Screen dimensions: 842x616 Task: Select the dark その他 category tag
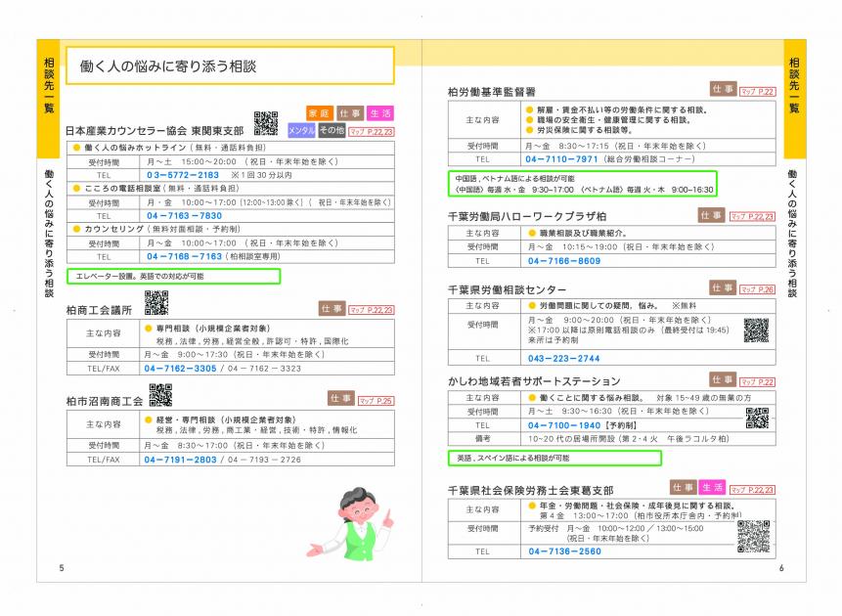pyautogui.click(x=332, y=130)
